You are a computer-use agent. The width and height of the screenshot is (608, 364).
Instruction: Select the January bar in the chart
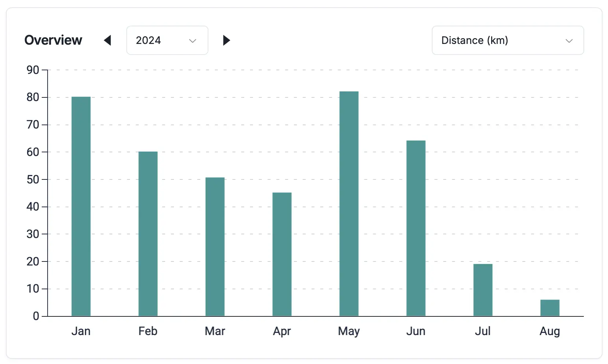click(81, 205)
